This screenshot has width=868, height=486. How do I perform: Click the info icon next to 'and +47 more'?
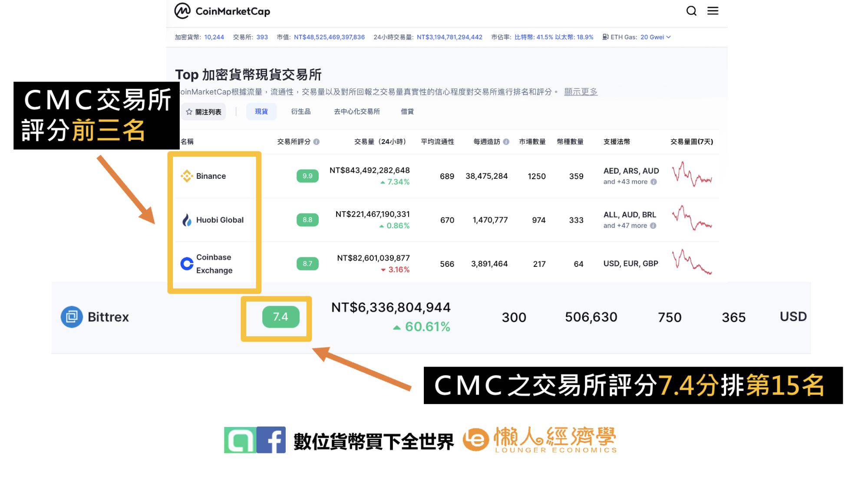[x=653, y=226]
